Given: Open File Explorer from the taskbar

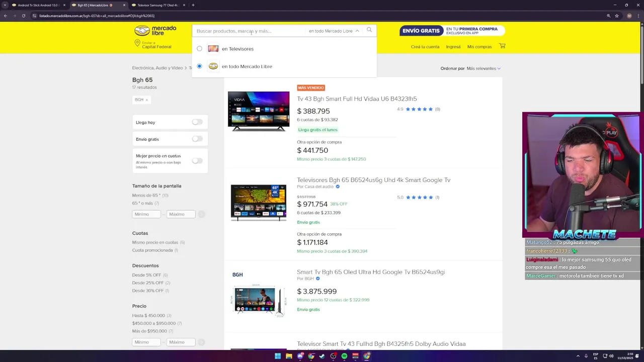Looking at the screenshot, I should point(289,356).
